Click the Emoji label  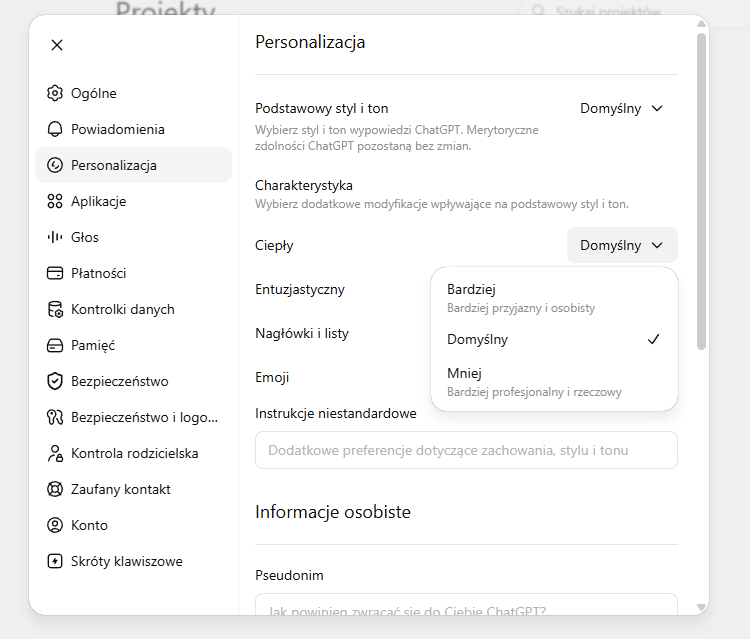[272, 377]
